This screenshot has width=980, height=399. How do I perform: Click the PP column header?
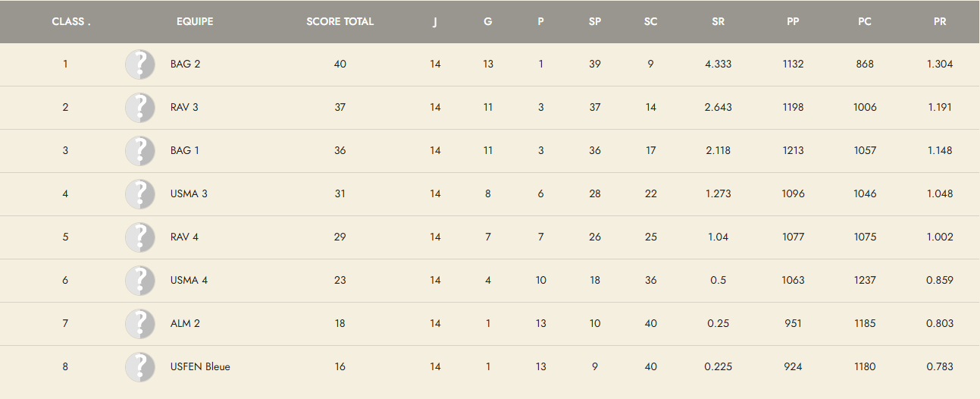coord(793,22)
